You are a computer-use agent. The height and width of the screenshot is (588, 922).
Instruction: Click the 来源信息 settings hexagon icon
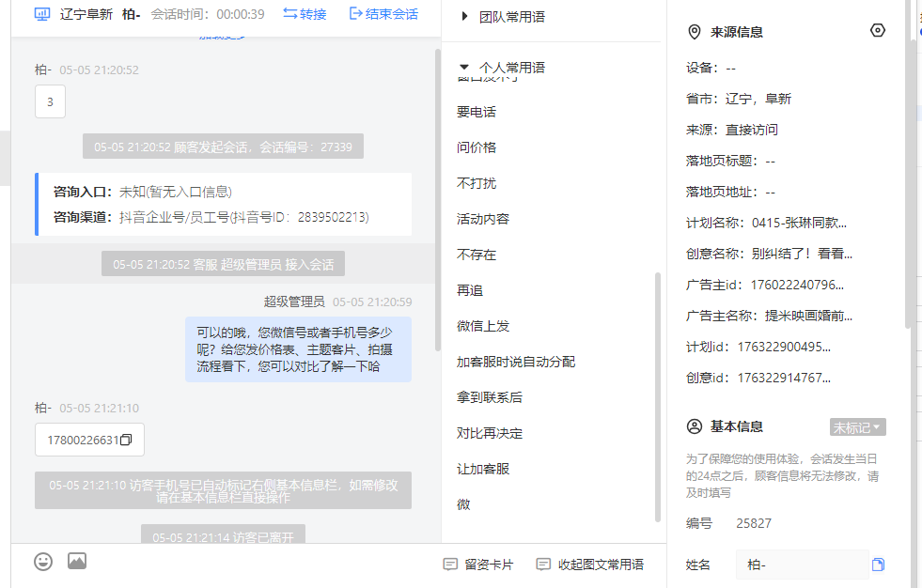[x=877, y=31]
